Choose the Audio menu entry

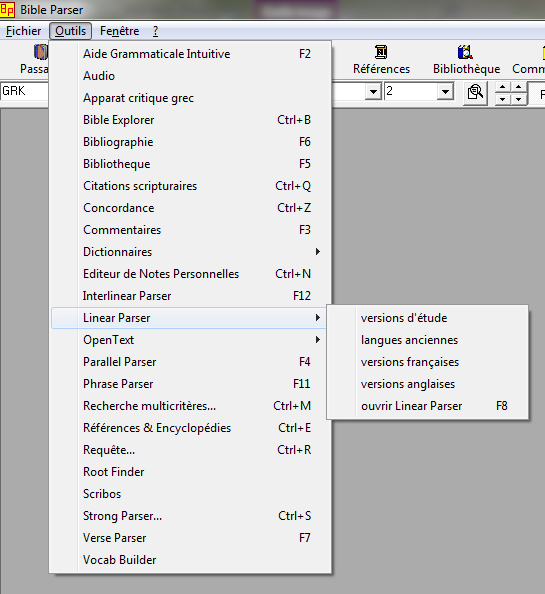[191, 76]
